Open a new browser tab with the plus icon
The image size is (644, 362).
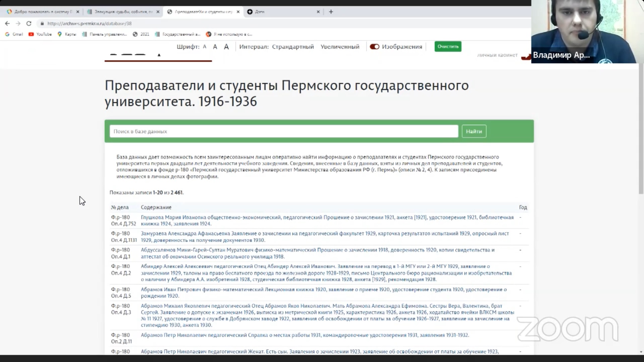pyautogui.click(x=331, y=12)
